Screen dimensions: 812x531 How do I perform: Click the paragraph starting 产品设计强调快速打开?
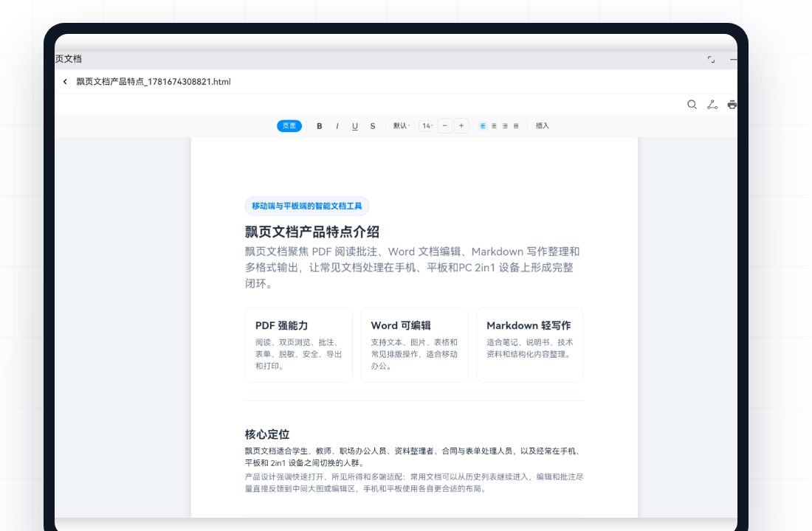click(414, 482)
